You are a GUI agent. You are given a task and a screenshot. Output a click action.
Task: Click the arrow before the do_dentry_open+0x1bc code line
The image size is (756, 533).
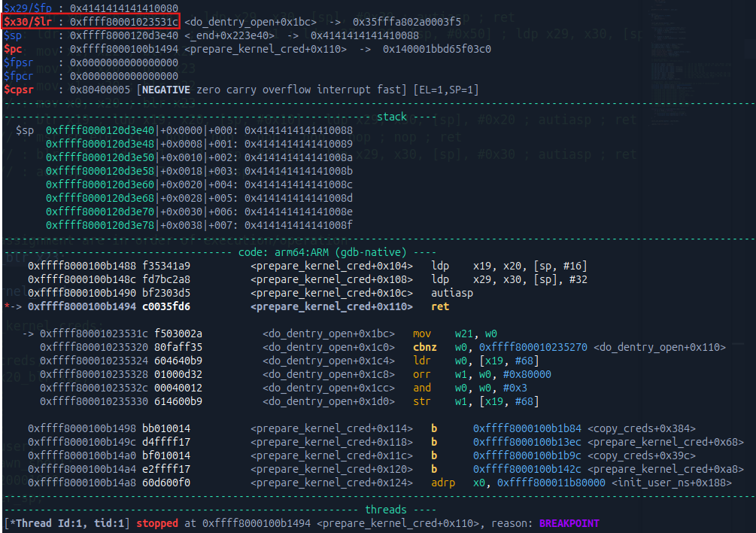click(28, 334)
